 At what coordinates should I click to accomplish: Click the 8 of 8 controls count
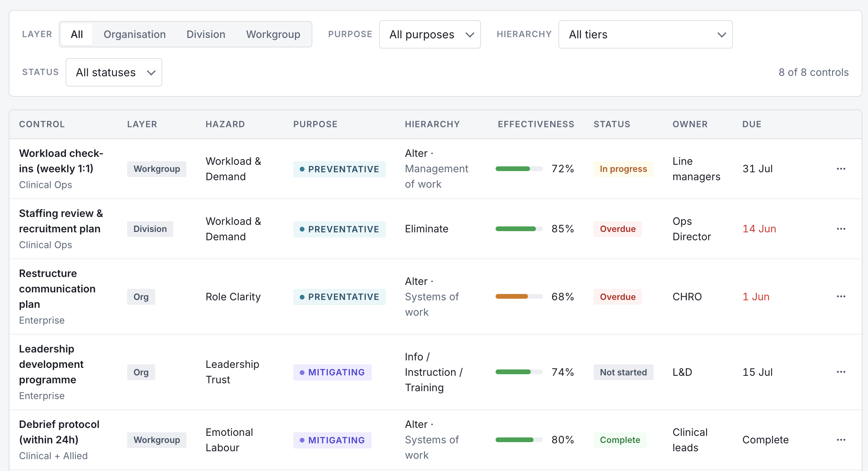point(814,72)
